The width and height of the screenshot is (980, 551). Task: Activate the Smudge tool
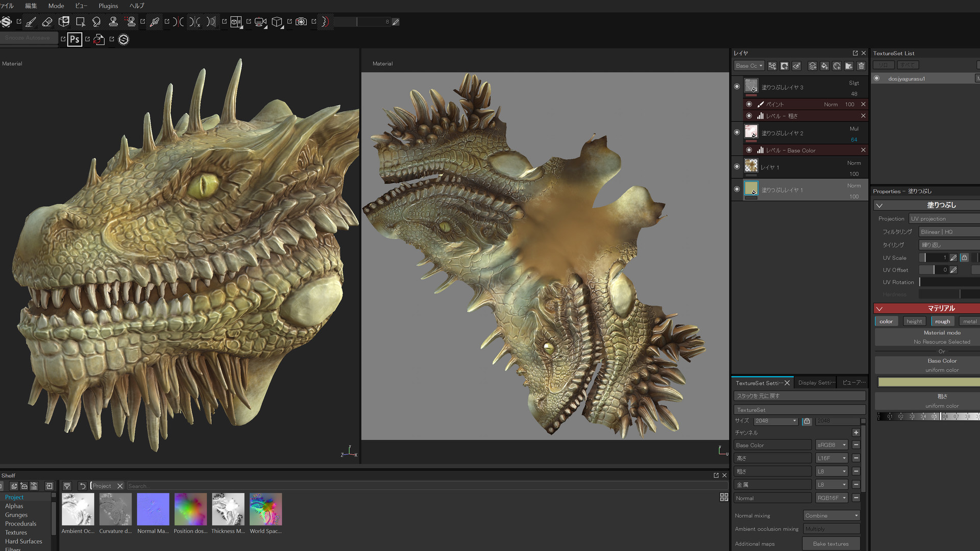[x=96, y=22]
